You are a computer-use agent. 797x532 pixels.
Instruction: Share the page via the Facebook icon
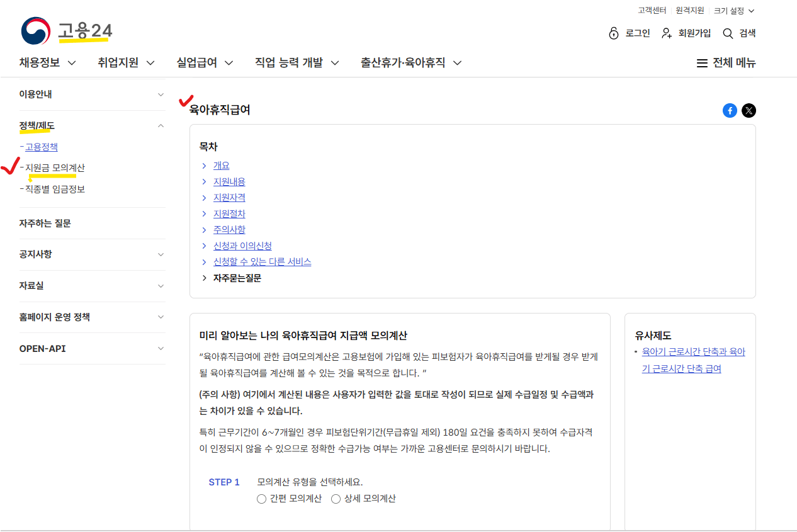730,110
